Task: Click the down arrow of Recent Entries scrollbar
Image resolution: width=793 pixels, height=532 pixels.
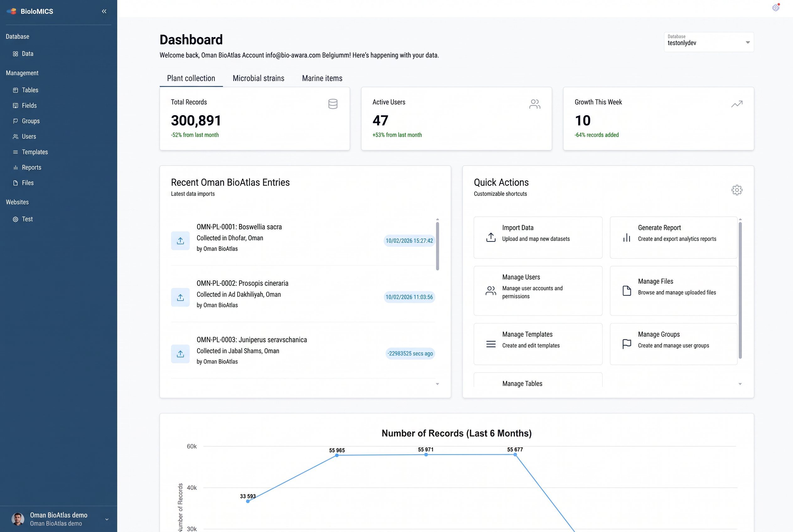Action: 437,384
